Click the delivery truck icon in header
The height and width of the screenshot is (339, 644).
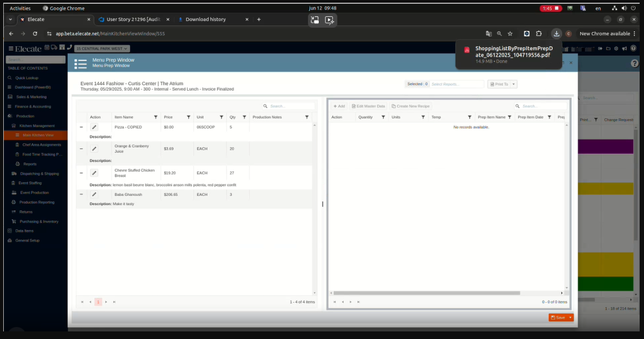click(x=54, y=48)
